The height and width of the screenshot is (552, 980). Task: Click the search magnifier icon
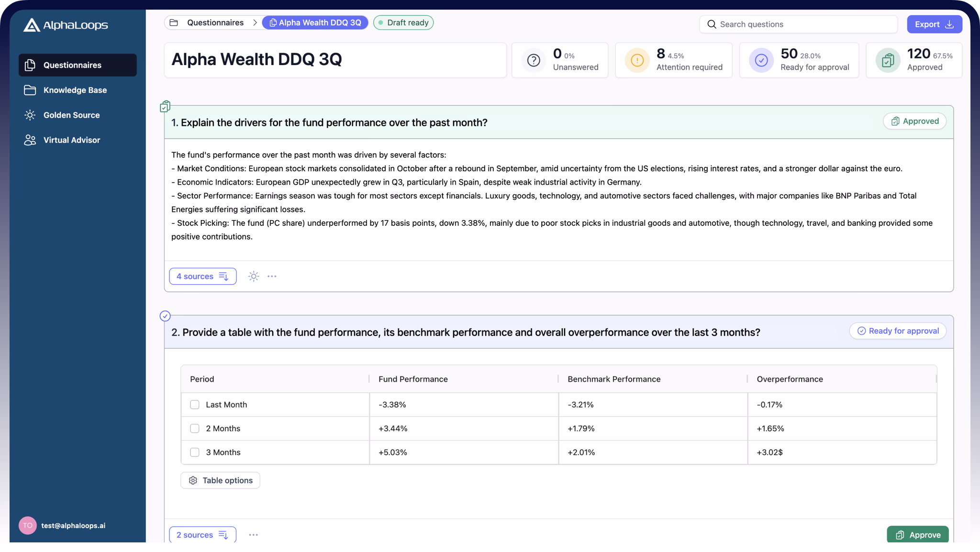coord(712,24)
